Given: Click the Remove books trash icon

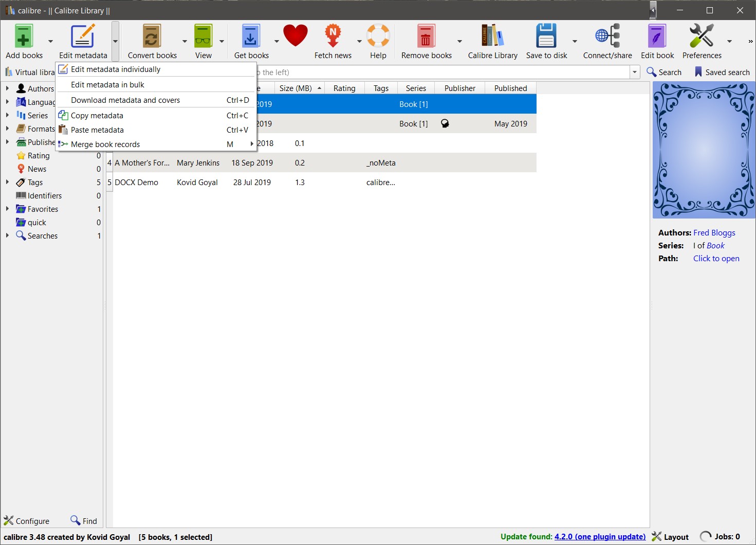Looking at the screenshot, I should tap(426, 36).
